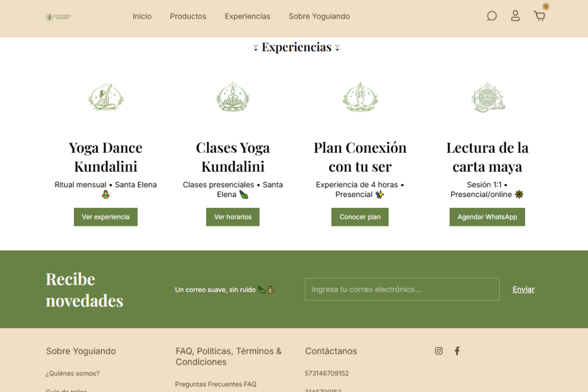The image size is (588, 392).
Task: Select the Clases Yoga Kundalini illustration
Action: [x=233, y=97]
